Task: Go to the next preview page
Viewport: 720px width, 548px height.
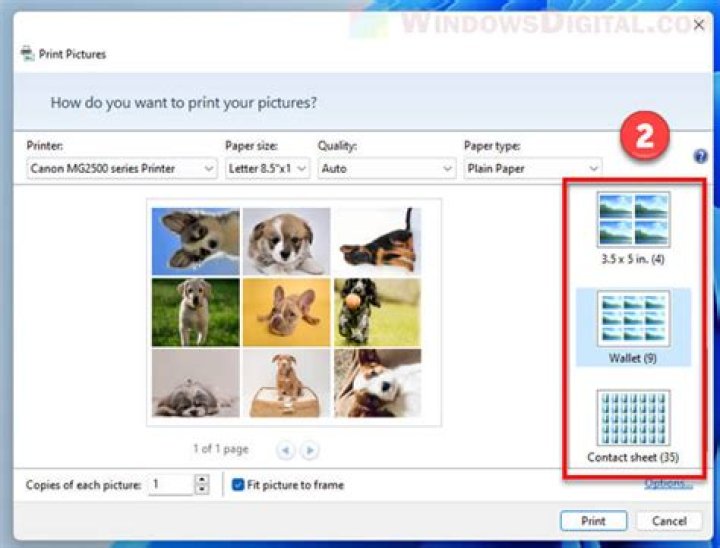Action: coord(310,451)
